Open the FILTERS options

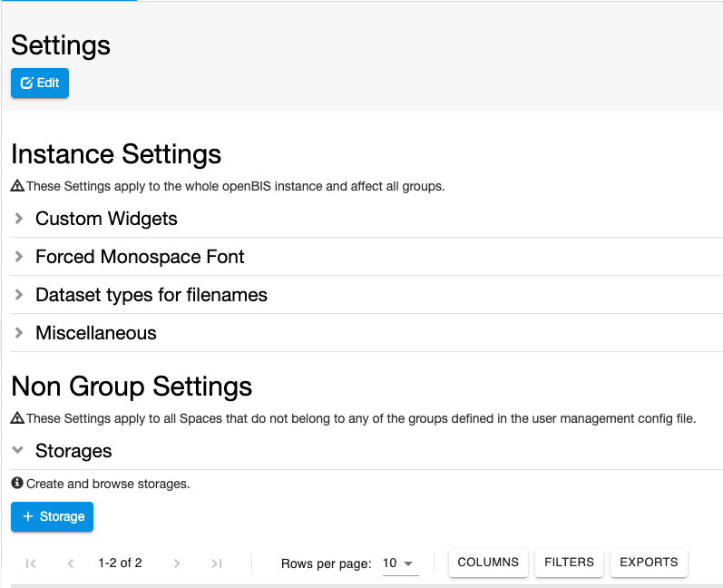point(569,563)
